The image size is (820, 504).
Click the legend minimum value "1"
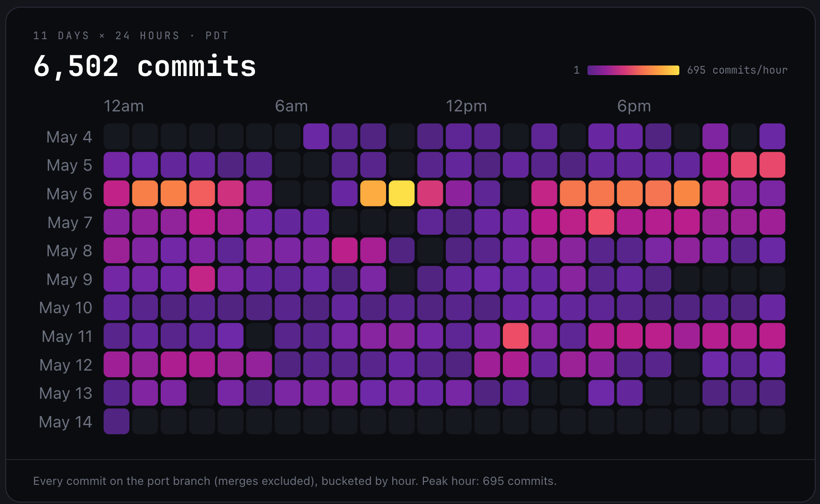tap(576, 70)
